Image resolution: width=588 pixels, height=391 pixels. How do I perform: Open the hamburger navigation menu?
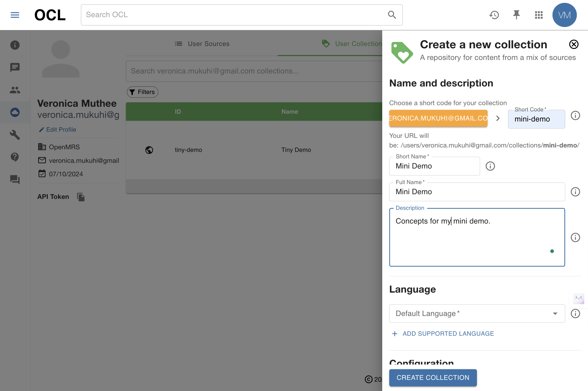[x=15, y=15]
